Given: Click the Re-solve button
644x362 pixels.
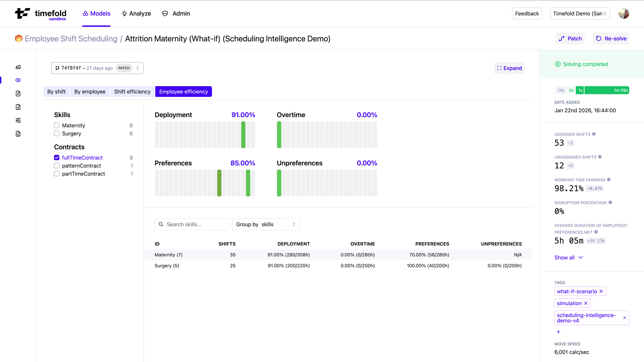Looking at the screenshot, I should pyautogui.click(x=611, y=39).
